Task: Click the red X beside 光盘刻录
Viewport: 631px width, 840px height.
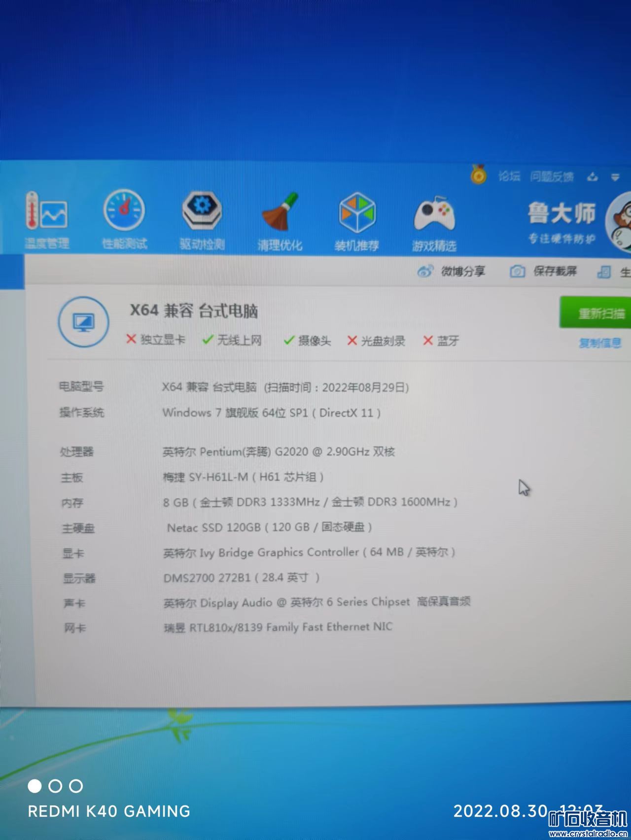Action: 352,341
